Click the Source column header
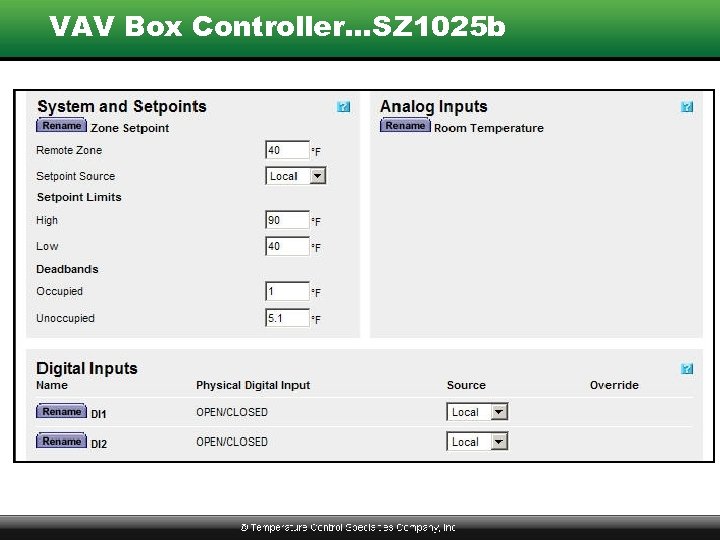The height and width of the screenshot is (540, 720). click(466, 385)
